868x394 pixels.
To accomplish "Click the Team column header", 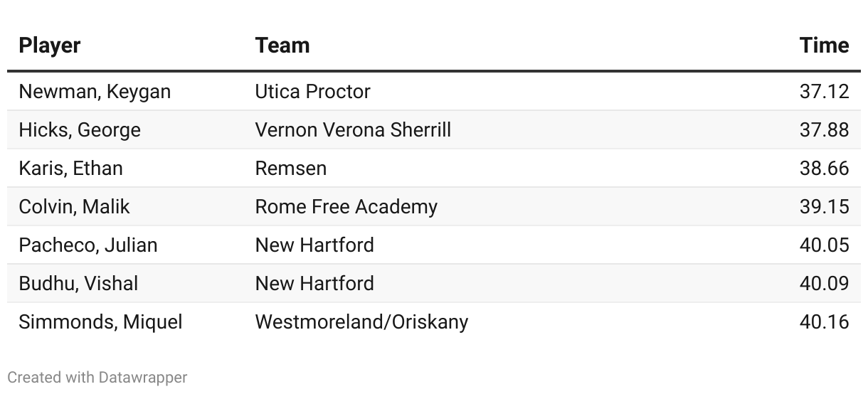I will coord(282,46).
